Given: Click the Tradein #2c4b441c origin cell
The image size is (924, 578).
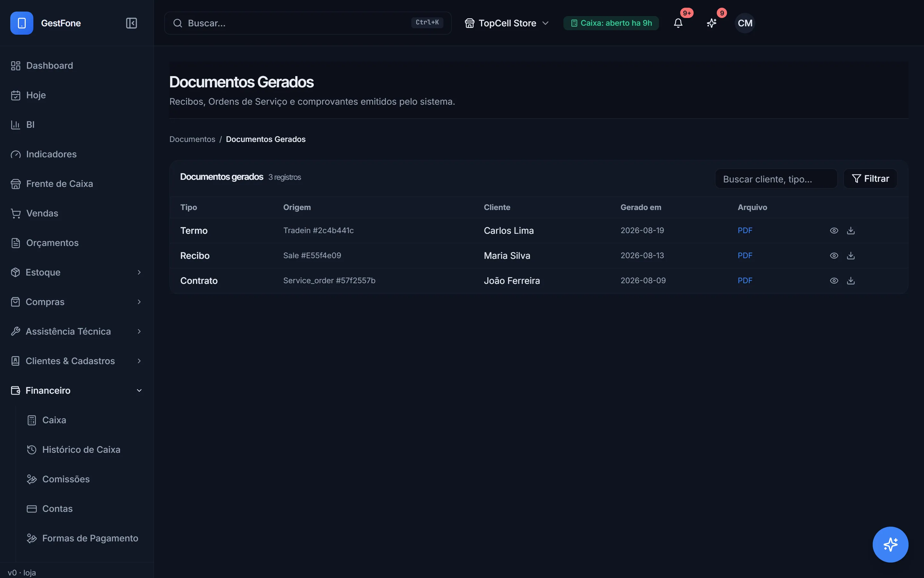Looking at the screenshot, I should pyautogui.click(x=319, y=231).
